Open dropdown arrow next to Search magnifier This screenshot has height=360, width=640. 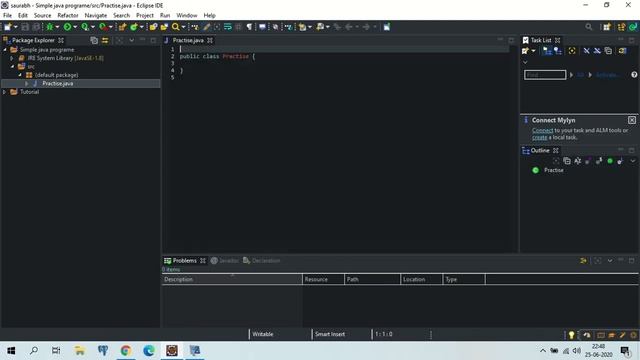coord(183,27)
